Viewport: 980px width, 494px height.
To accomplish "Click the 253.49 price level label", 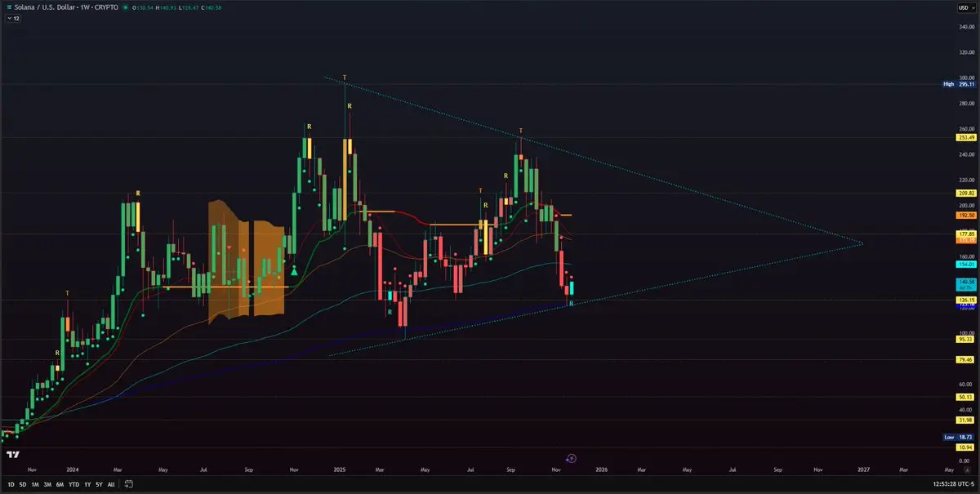I will coord(967,137).
